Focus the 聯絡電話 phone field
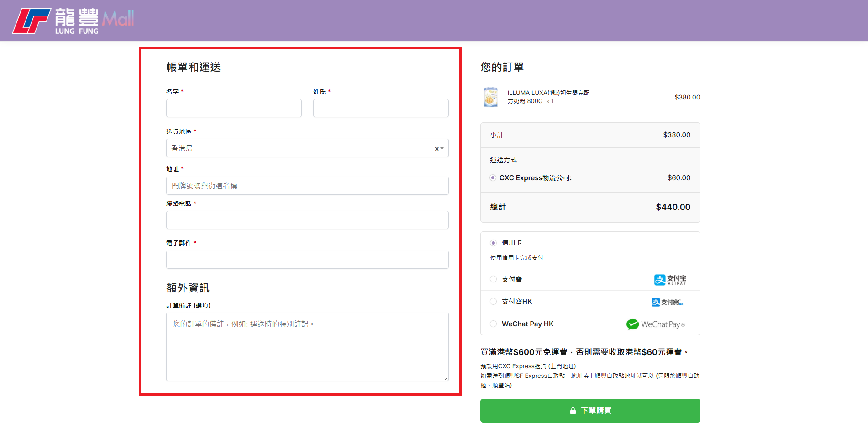This screenshot has width=868, height=428. (x=307, y=220)
